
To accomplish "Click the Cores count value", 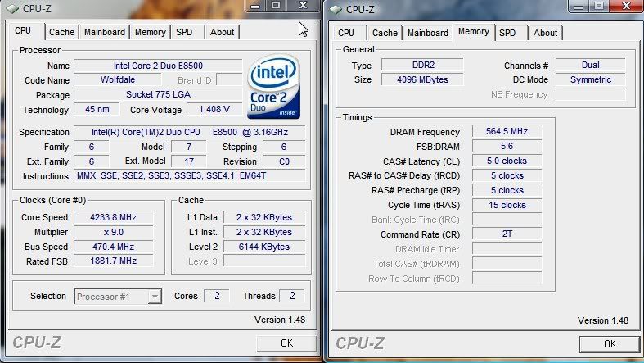I will click(x=217, y=296).
